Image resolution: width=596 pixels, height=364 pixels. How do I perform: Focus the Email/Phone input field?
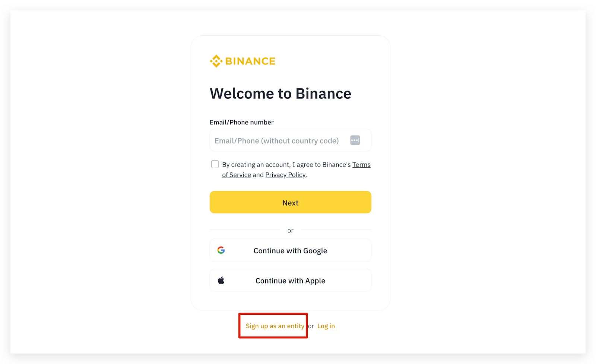(x=291, y=140)
